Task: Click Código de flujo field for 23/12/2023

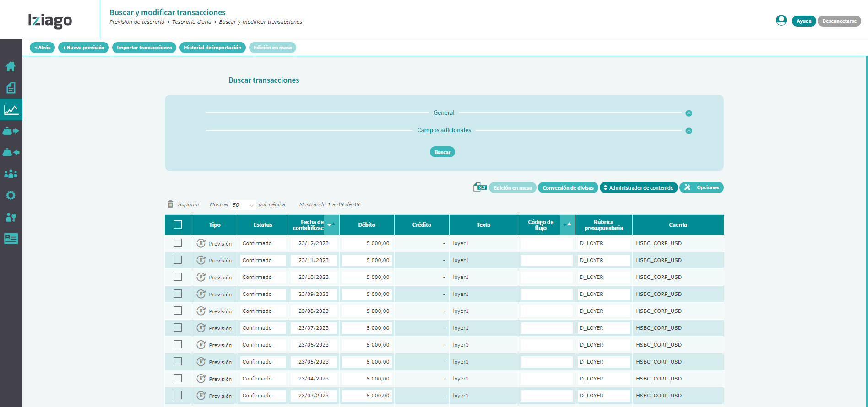Action: tap(546, 243)
